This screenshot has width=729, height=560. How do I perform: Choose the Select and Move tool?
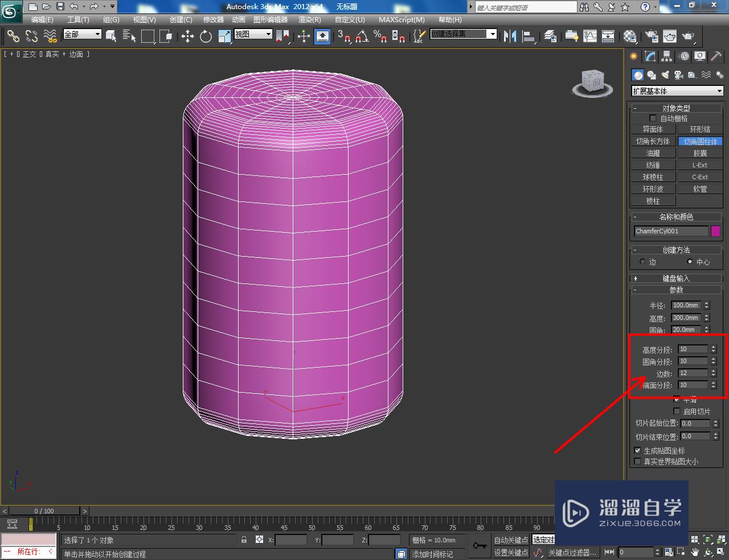[187, 36]
